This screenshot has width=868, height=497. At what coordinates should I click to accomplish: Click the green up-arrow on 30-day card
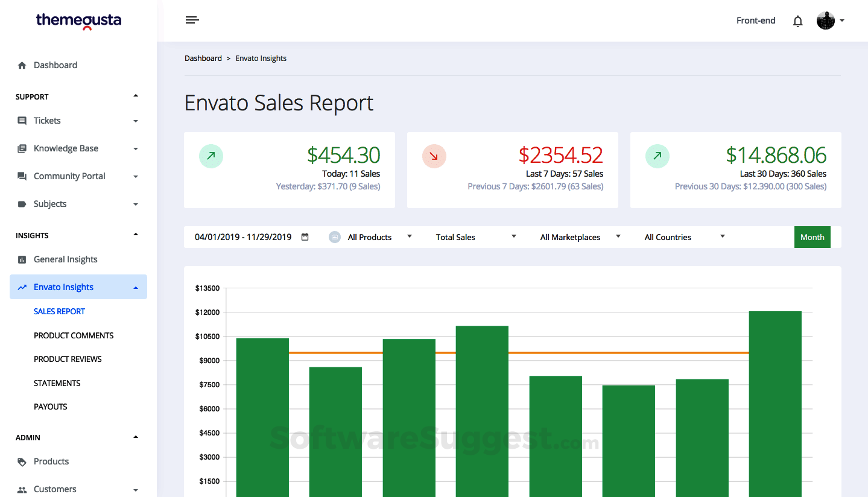[657, 156]
